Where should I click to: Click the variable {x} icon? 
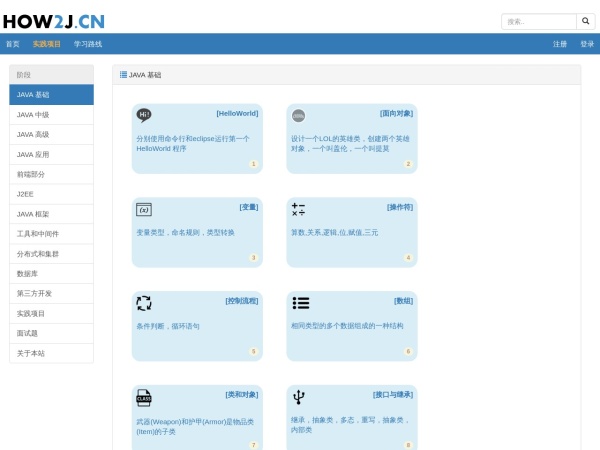tap(144, 209)
